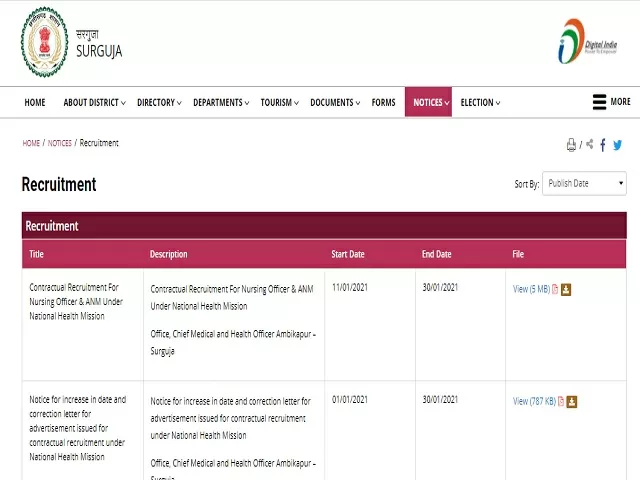The width and height of the screenshot is (640, 480).
Task: Share the page via the Facebook icon
Action: click(603, 145)
